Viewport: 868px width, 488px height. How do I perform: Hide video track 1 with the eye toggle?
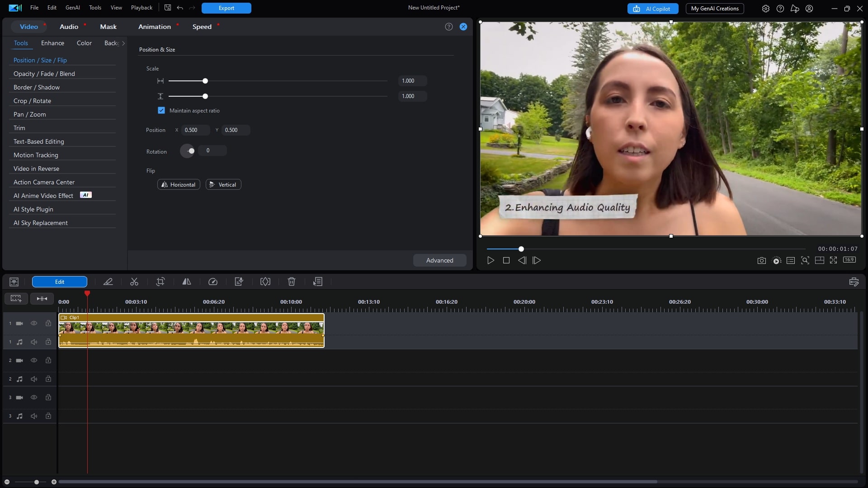[x=34, y=323]
